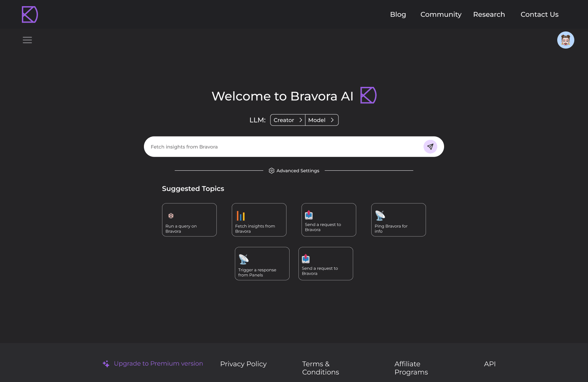
Task: Click the Welcome to Bravora AI title
Action: [x=282, y=96]
